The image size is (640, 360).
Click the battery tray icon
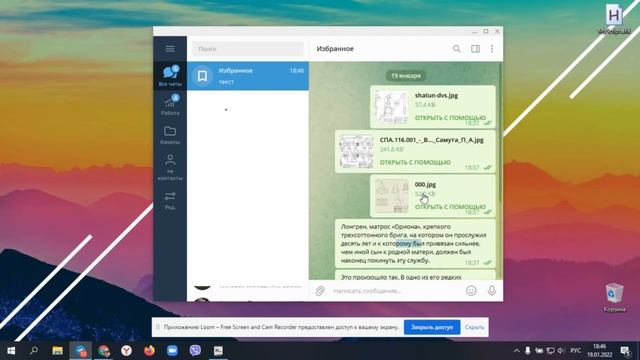click(x=539, y=351)
